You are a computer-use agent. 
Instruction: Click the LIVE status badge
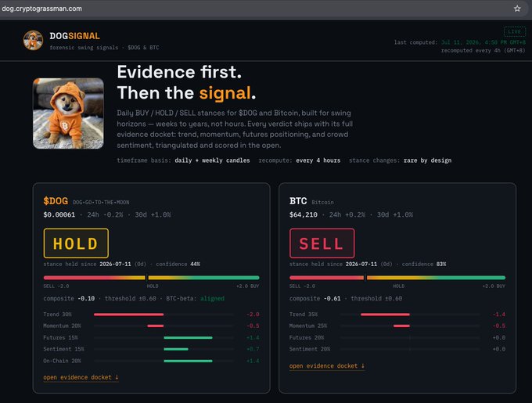pyautogui.click(x=515, y=31)
